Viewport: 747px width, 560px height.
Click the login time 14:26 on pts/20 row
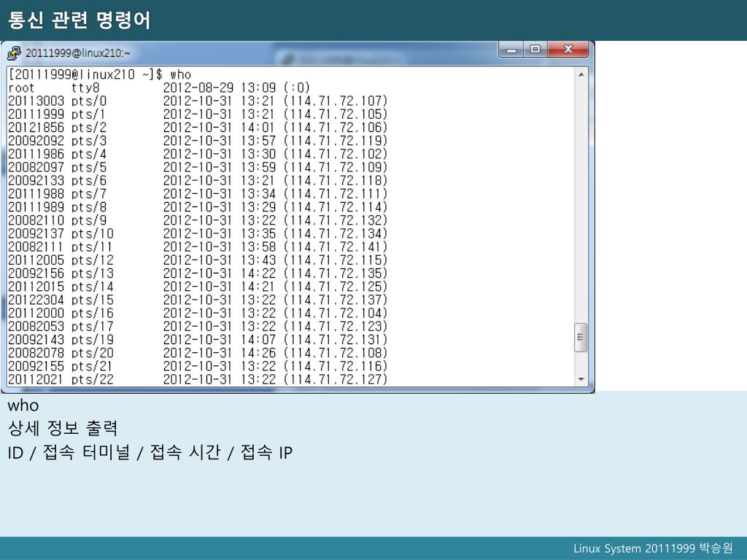[258, 353]
